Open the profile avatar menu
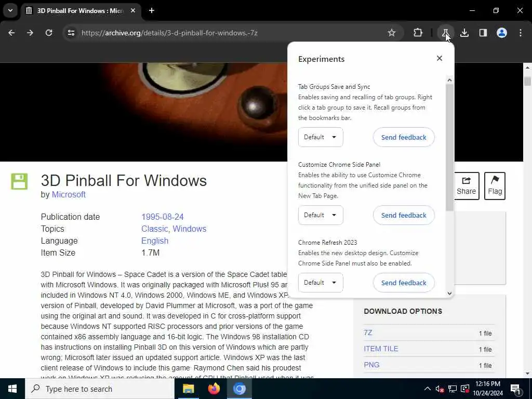The image size is (532, 399). pyautogui.click(x=502, y=33)
